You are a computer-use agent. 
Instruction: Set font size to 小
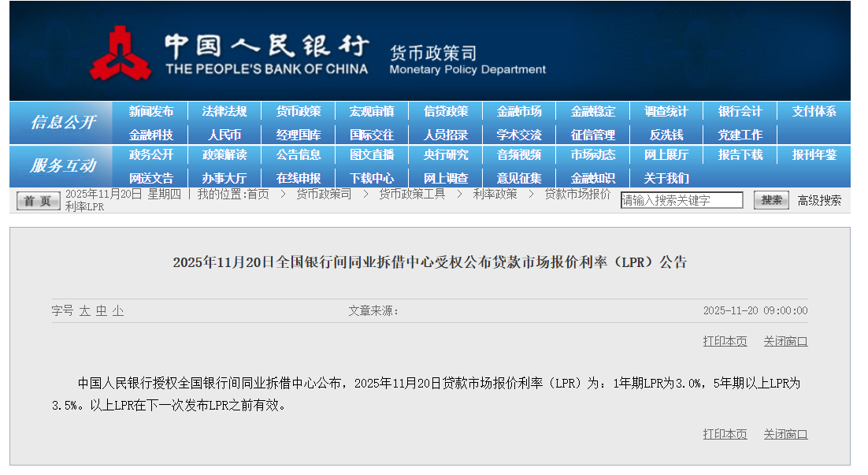(118, 310)
